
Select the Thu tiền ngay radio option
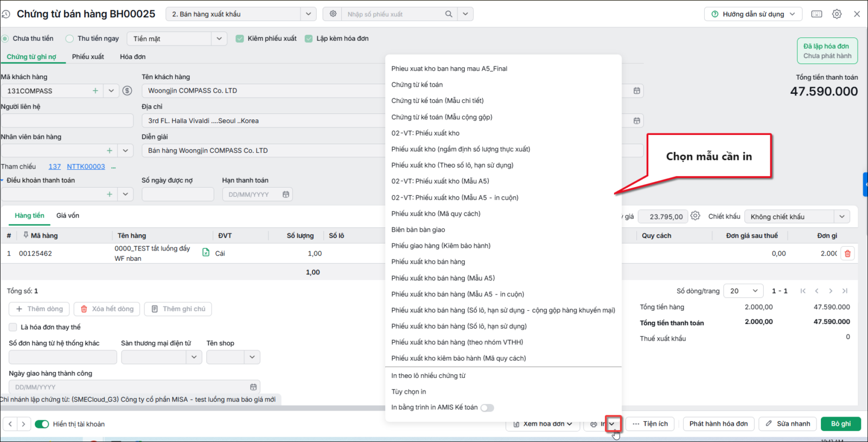[69, 39]
